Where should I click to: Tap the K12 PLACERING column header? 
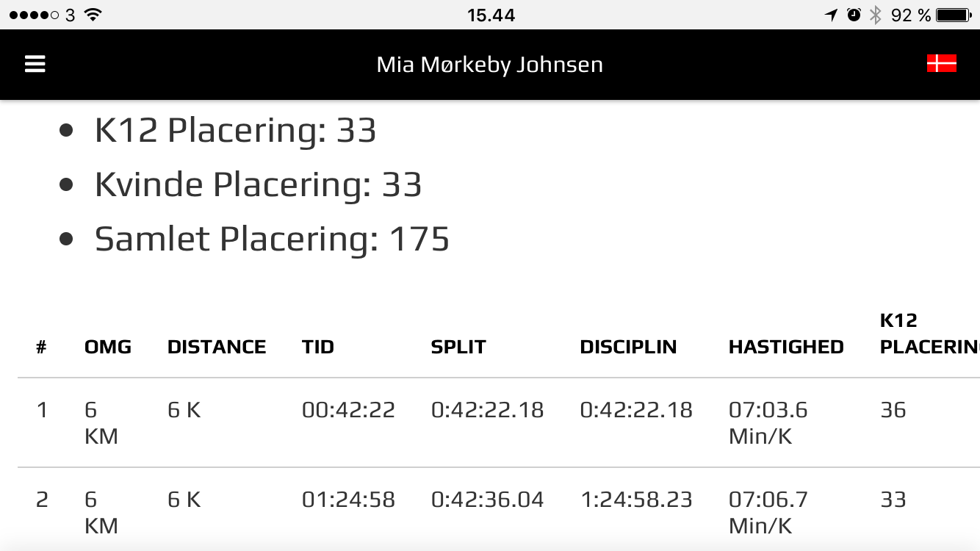pos(929,334)
